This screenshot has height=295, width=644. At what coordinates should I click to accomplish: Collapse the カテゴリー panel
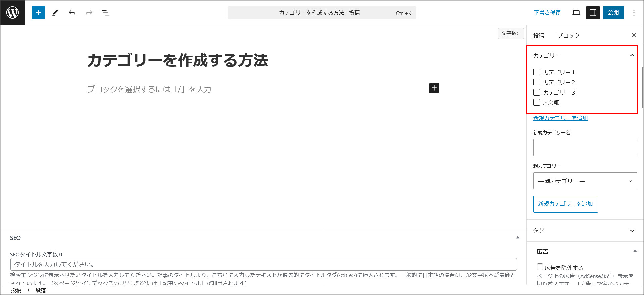632,55
